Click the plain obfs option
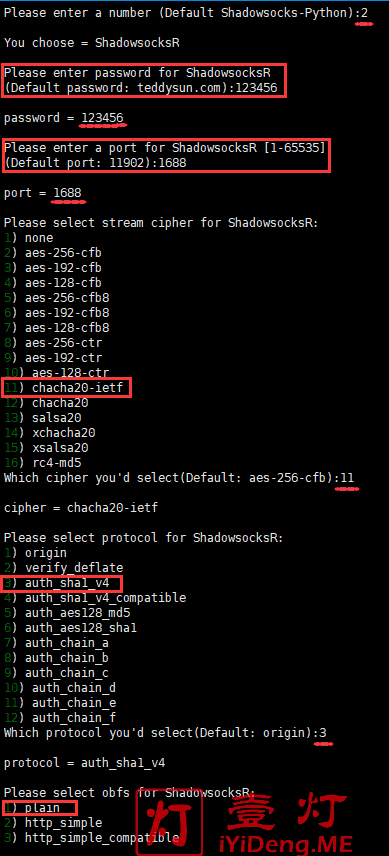This screenshot has height=856, width=389. pos(39,808)
